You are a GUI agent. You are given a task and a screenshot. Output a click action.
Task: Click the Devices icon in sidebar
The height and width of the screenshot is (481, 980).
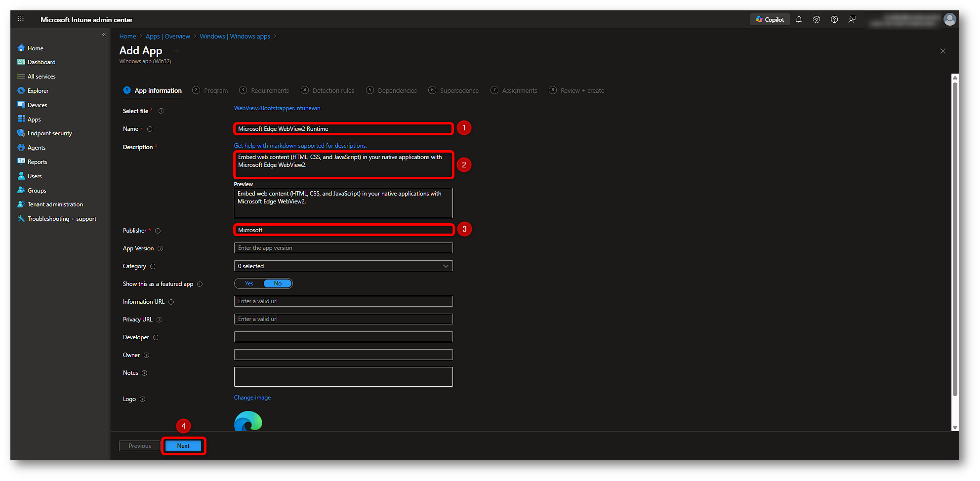point(21,105)
